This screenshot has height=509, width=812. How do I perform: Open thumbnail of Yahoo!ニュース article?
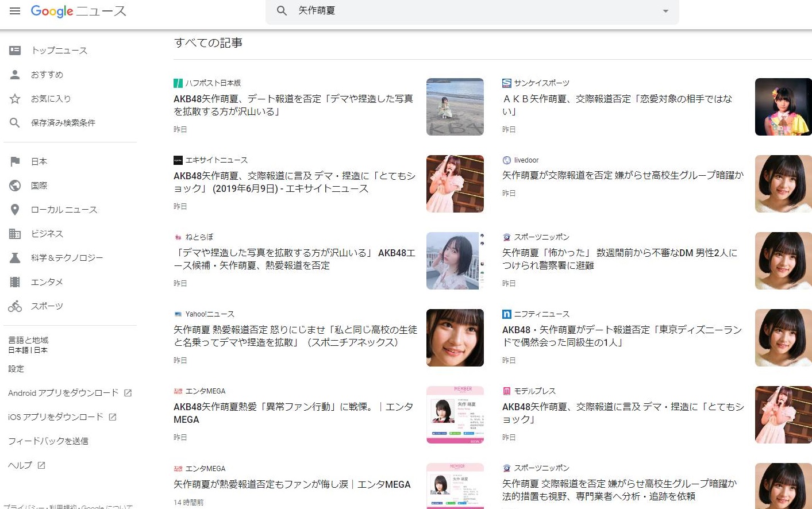pyautogui.click(x=455, y=338)
